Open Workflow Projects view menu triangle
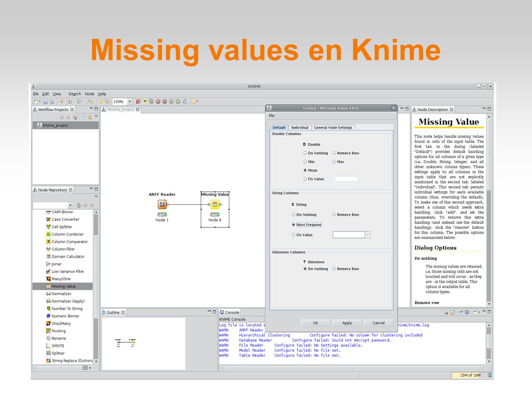 pyautogui.click(x=97, y=116)
